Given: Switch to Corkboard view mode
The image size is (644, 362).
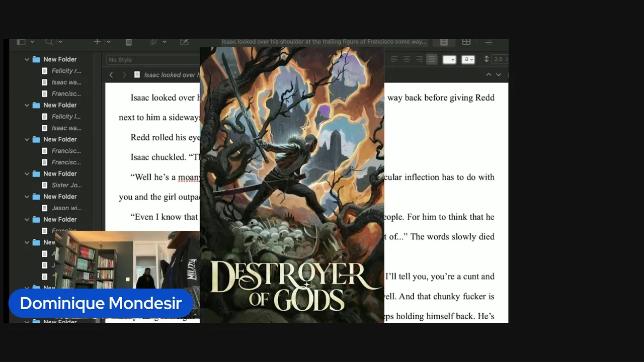Looking at the screenshot, I should (466, 42).
